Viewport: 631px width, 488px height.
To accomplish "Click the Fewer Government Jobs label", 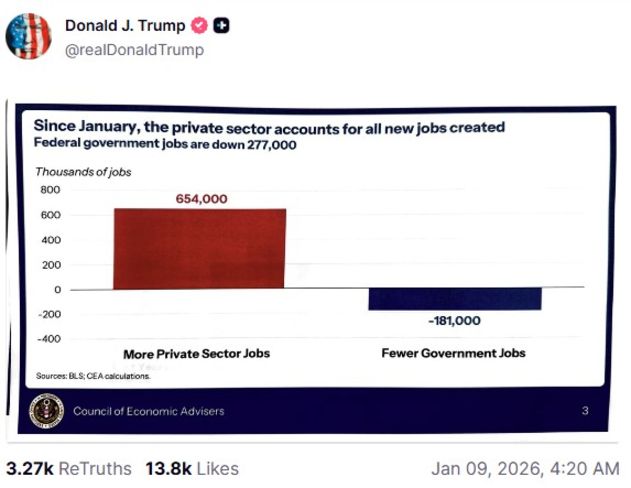I will (453, 353).
